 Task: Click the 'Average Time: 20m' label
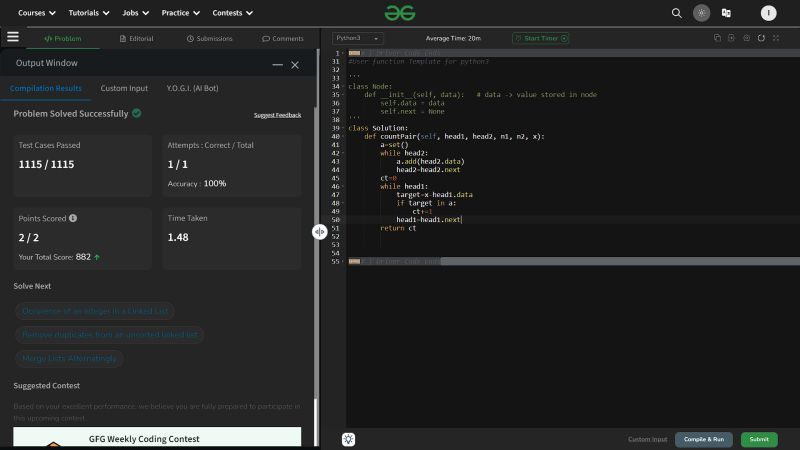pyautogui.click(x=453, y=38)
